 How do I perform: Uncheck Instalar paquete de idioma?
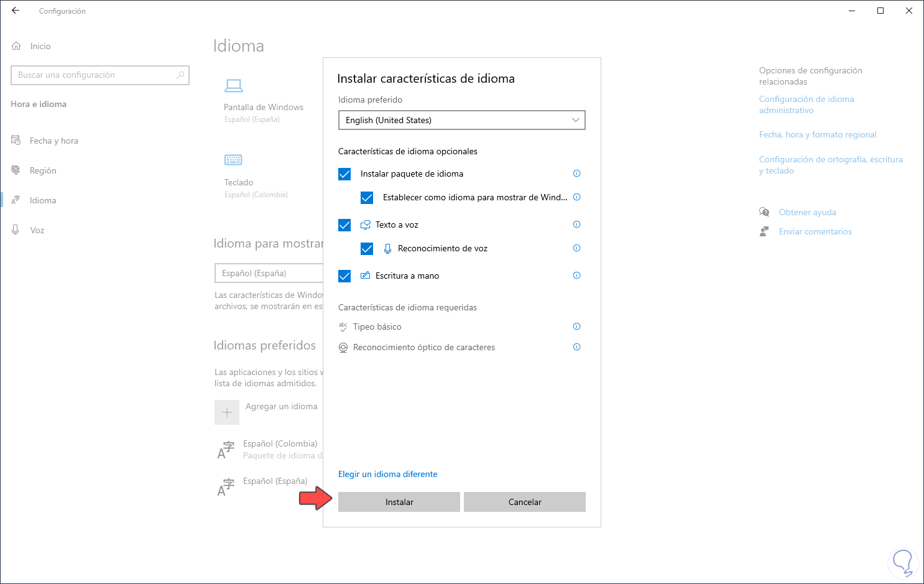(344, 174)
